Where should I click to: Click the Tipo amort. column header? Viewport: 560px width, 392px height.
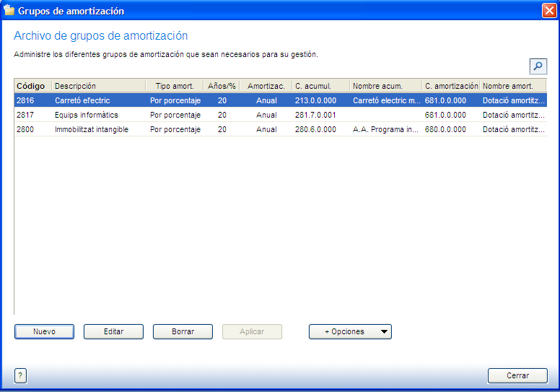coord(175,86)
